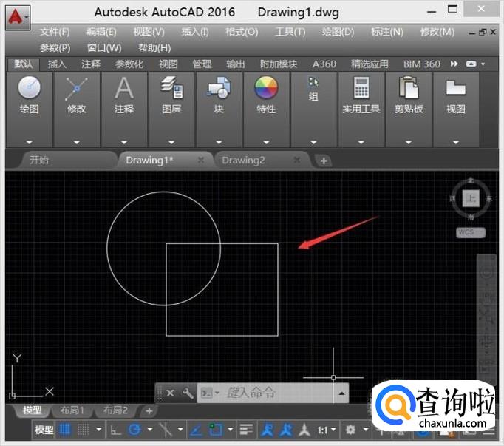Expand the command line history arrow

point(341,393)
